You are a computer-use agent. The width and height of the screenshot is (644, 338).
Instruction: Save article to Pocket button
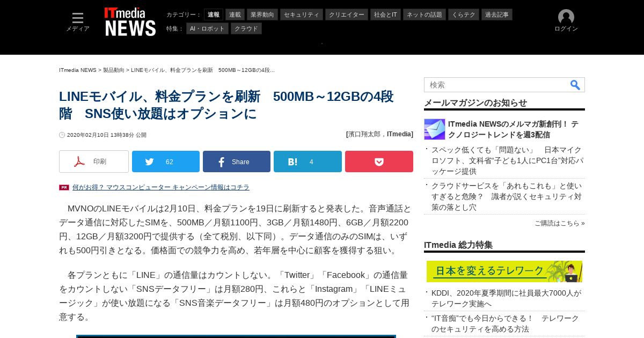click(x=379, y=161)
